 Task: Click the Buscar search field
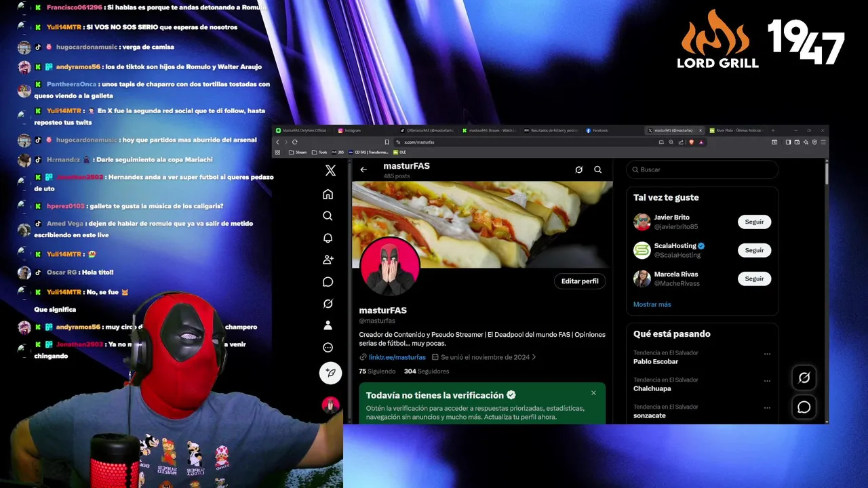[702, 169]
